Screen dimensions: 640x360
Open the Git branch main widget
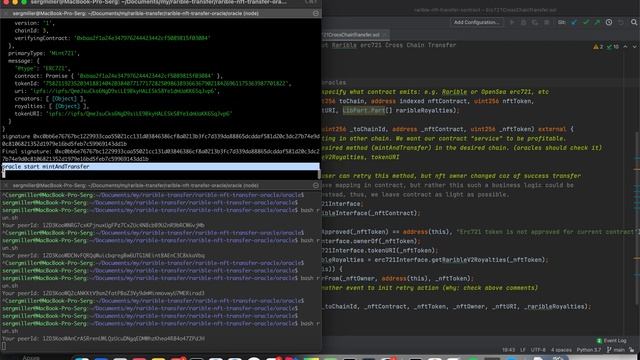[616, 350]
